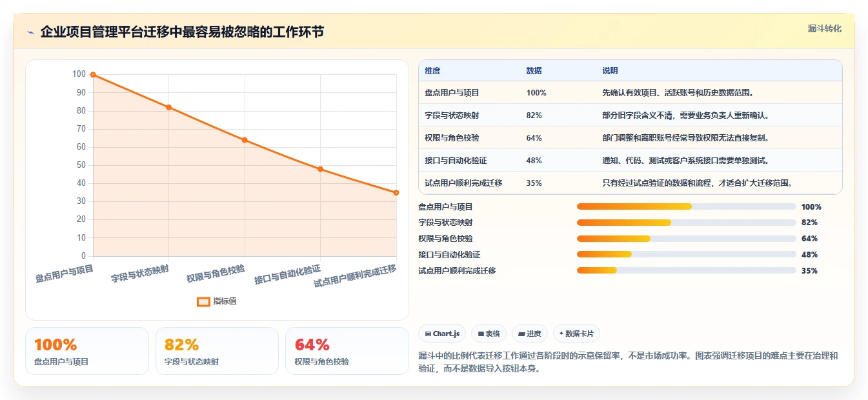868x400 pixels.
Task: Click the description starting 部门调整和离职账号
Action: pyautogui.click(x=686, y=138)
